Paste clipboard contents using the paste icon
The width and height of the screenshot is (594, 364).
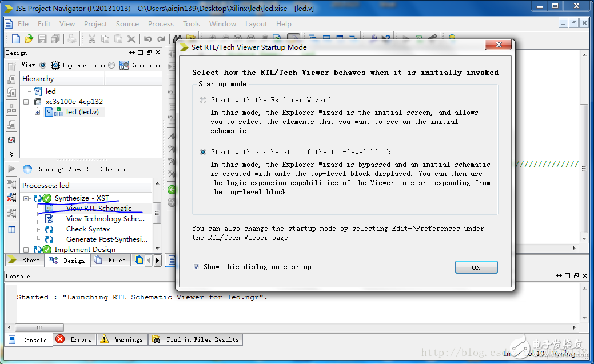[x=118, y=38]
